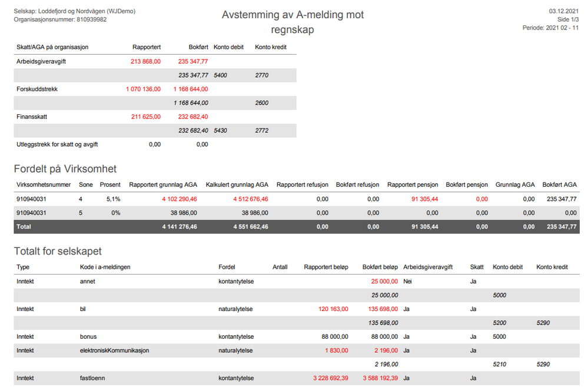Image resolution: width=588 pixels, height=390 pixels.
Task: Click the Kode i a-meldingen column header
Action: 105,267
